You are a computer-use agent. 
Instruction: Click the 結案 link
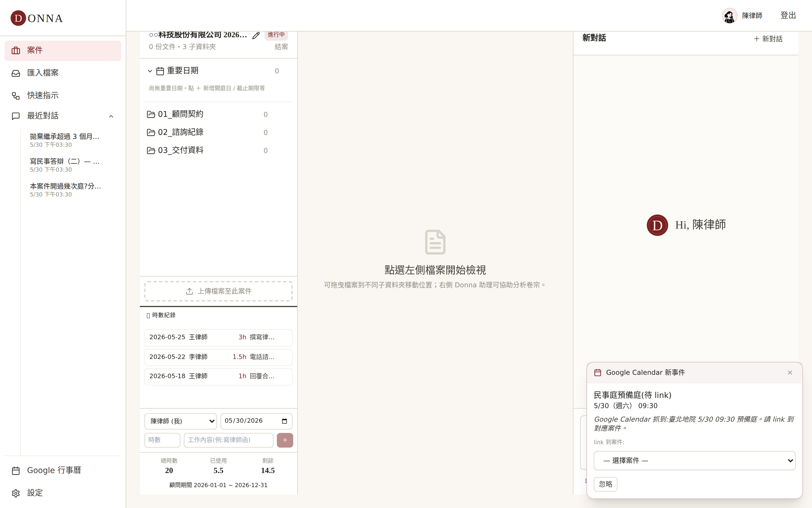[x=281, y=47]
